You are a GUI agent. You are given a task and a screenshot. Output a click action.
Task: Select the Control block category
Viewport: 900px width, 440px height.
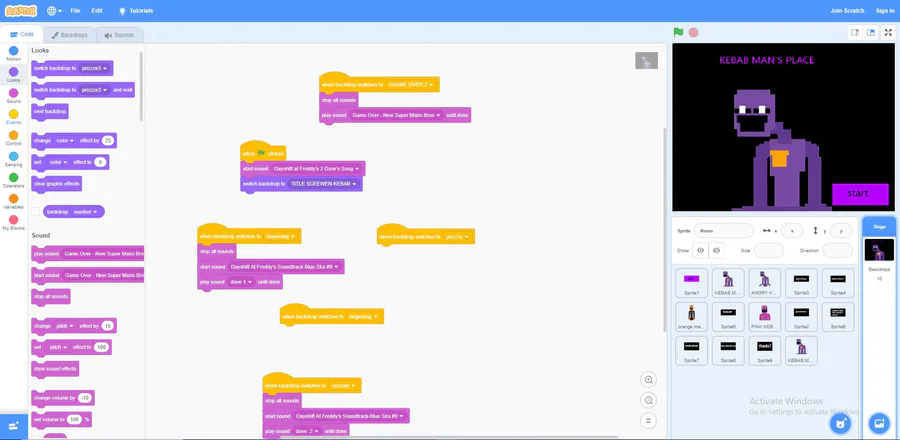[x=14, y=138]
